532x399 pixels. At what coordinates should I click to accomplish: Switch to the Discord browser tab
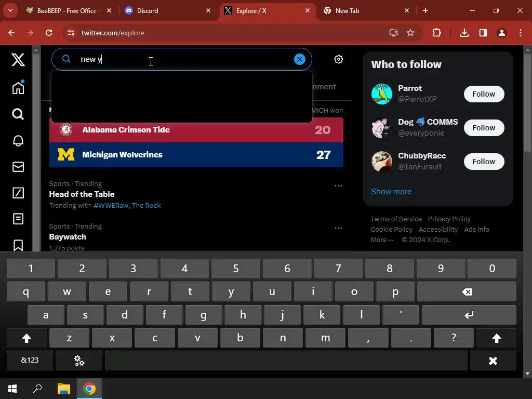tap(168, 10)
